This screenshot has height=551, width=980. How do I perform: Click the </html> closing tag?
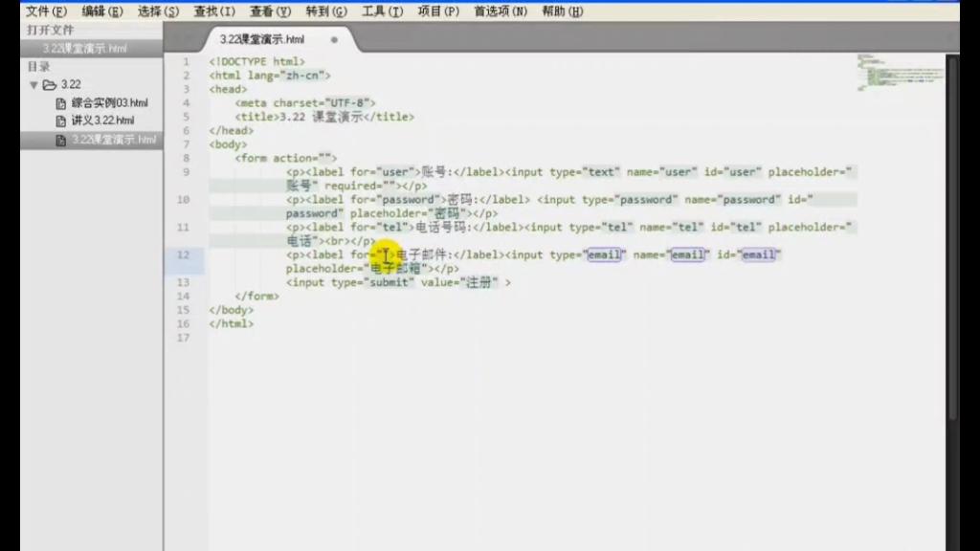click(x=232, y=324)
